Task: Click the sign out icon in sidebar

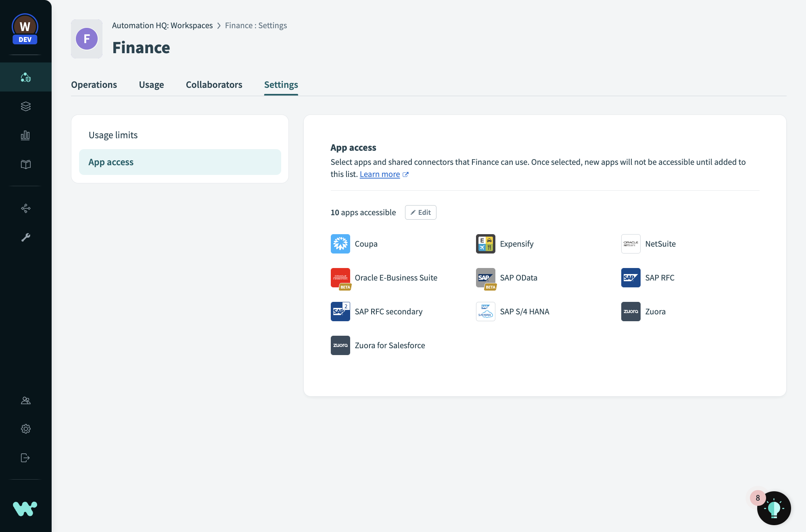Action: point(25,458)
